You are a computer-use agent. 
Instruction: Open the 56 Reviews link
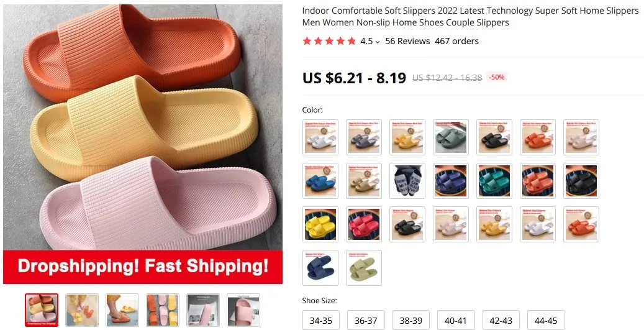(x=407, y=41)
